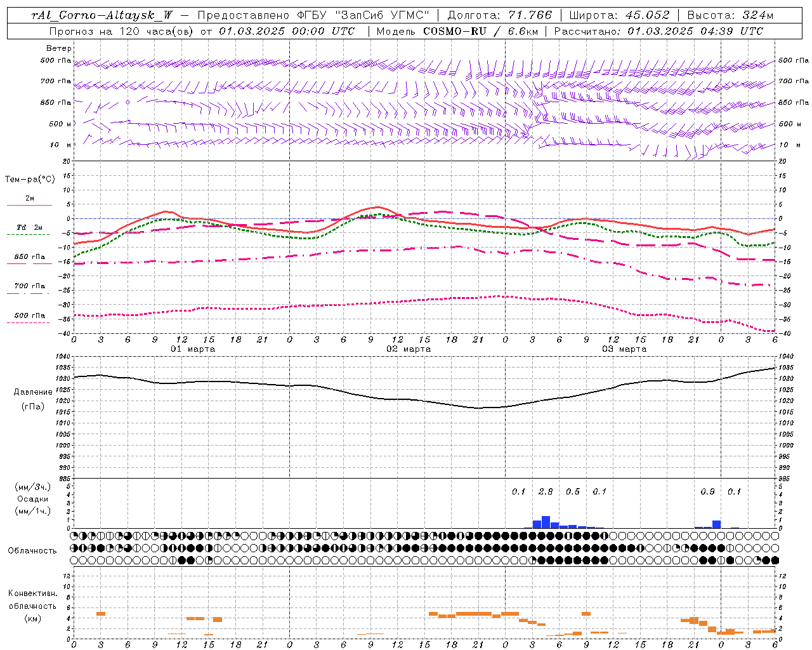812x650 pixels.
Task: Click the dashed "700 гПа" legend line sample
Action: click(28, 293)
